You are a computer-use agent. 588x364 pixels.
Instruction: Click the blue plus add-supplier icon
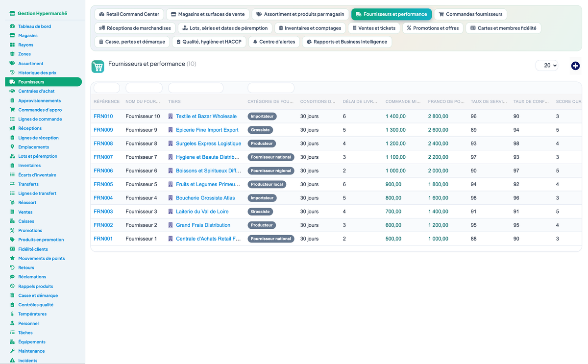click(x=575, y=66)
